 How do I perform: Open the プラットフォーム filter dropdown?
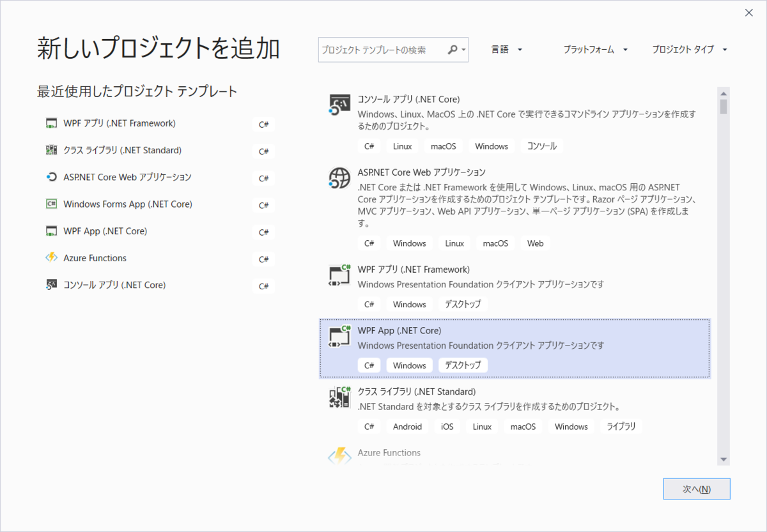pyautogui.click(x=596, y=49)
